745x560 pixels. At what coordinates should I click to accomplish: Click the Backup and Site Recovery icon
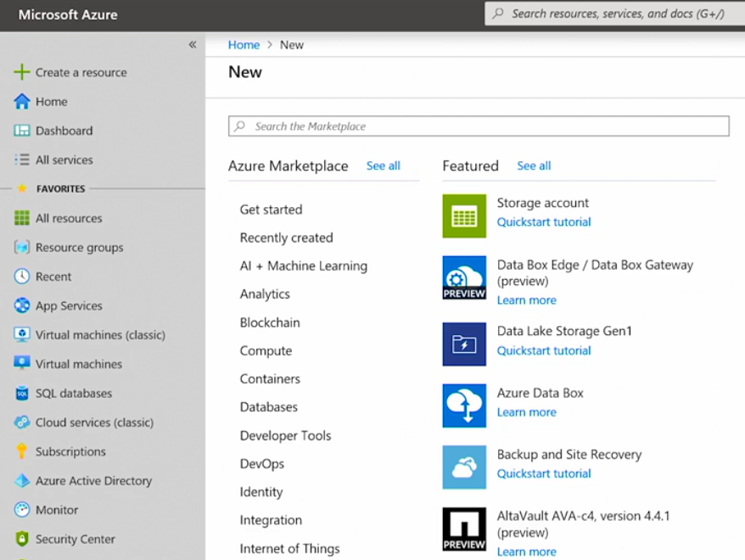coord(464,467)
